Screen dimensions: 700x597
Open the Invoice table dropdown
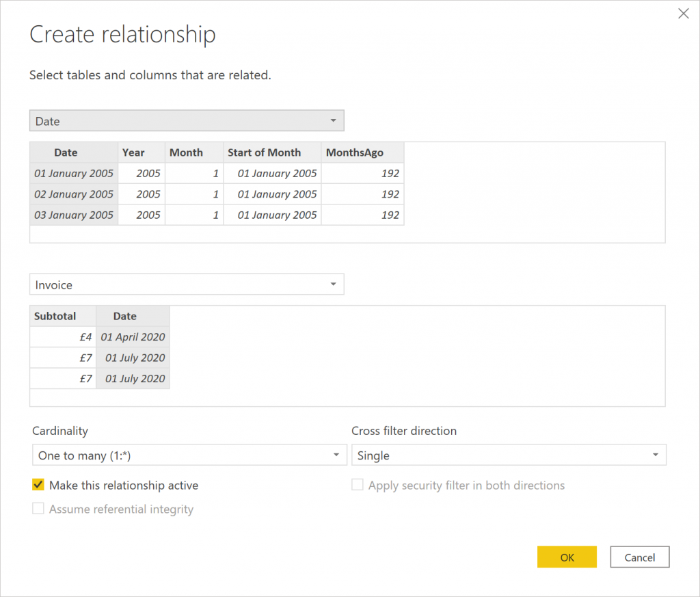coord(187,284)
